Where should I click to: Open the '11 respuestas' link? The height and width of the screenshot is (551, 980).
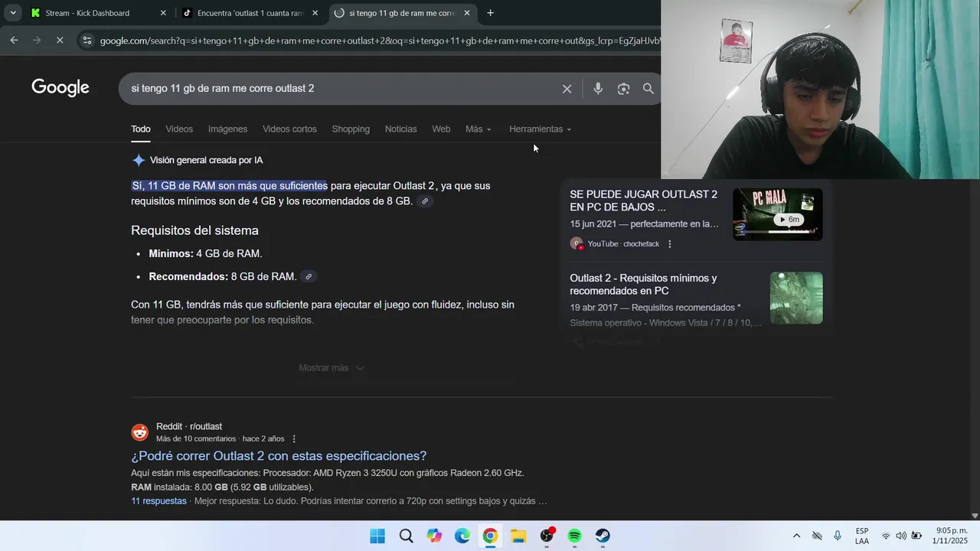point(158,501)
